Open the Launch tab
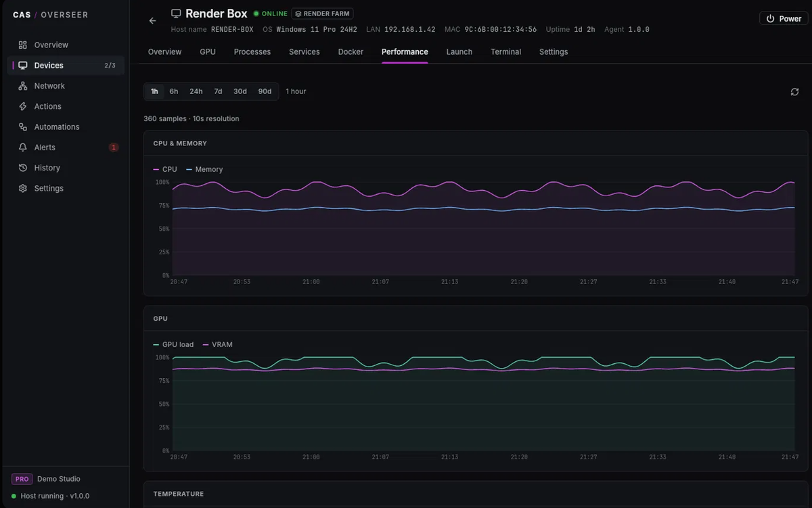This screenshot has height=508, width=812. [459, 52]
